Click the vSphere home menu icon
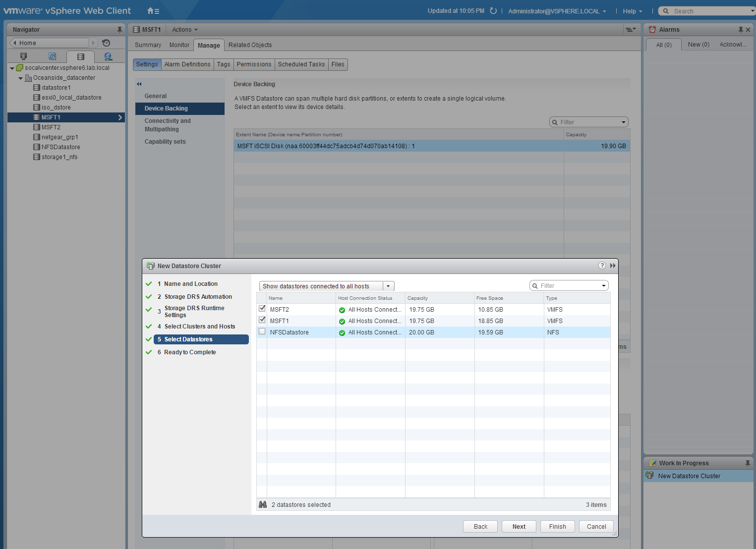756x549 pixels. click(x=153, y=11)
